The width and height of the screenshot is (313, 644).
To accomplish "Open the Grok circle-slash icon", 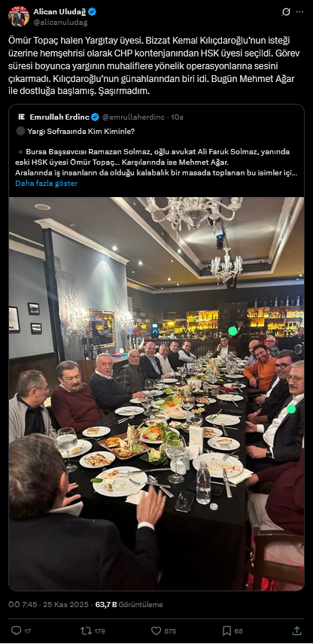I will click(x=286, y=12).
